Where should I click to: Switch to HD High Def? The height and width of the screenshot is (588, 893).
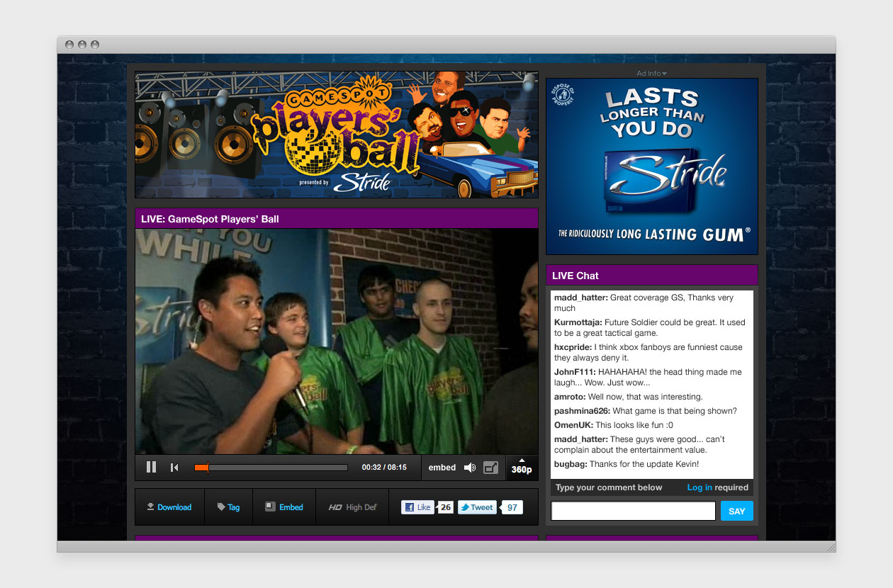352,507
